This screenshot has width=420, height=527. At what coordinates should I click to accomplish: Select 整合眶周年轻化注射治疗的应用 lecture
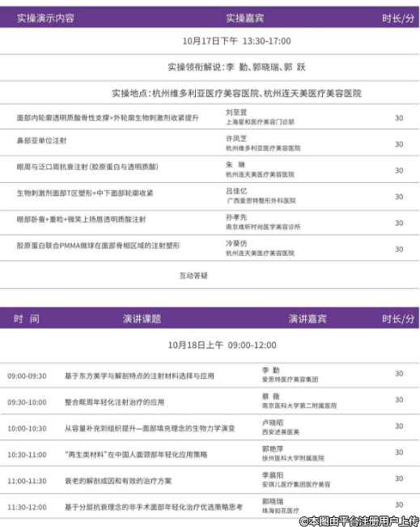(114, 402)
